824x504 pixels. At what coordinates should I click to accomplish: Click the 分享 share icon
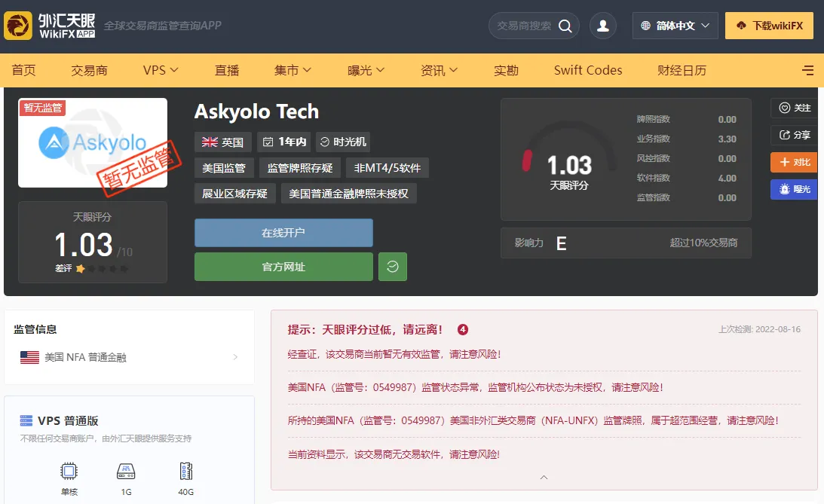785,135
